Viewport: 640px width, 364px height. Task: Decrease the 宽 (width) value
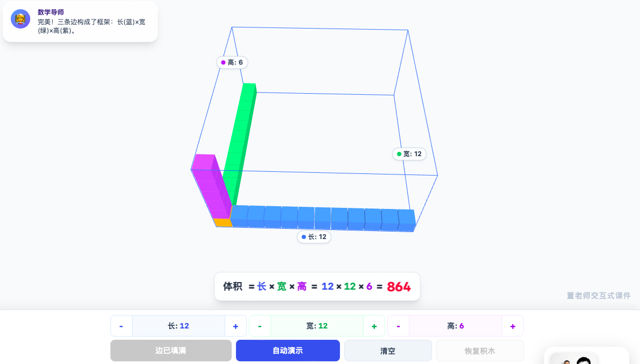point(260,326)
